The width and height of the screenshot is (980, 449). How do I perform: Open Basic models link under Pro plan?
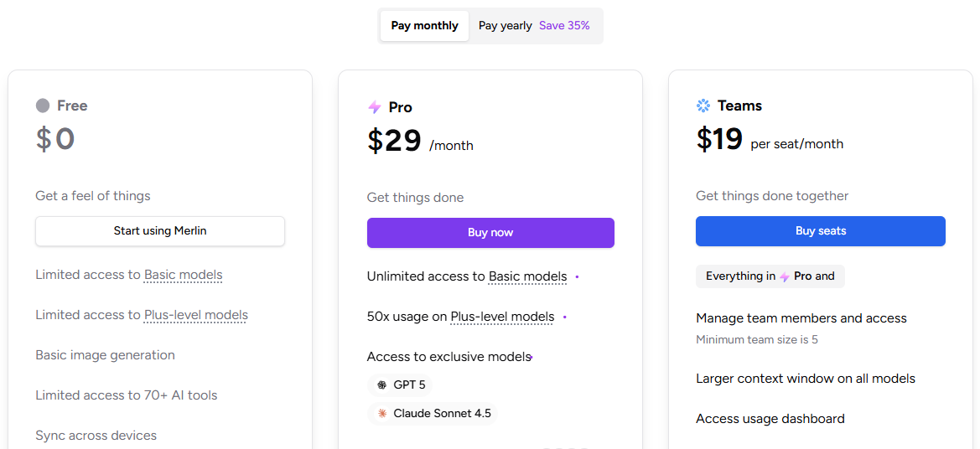point(527,276)
